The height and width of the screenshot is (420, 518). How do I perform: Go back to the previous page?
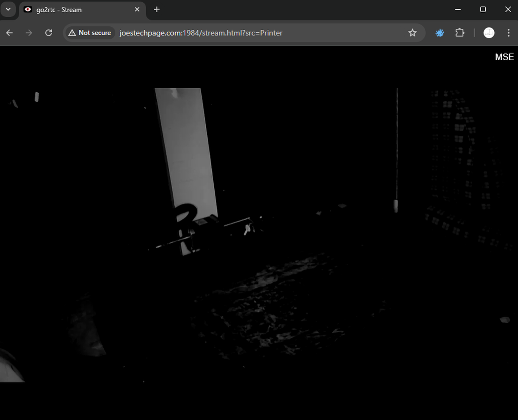point(9,33)
